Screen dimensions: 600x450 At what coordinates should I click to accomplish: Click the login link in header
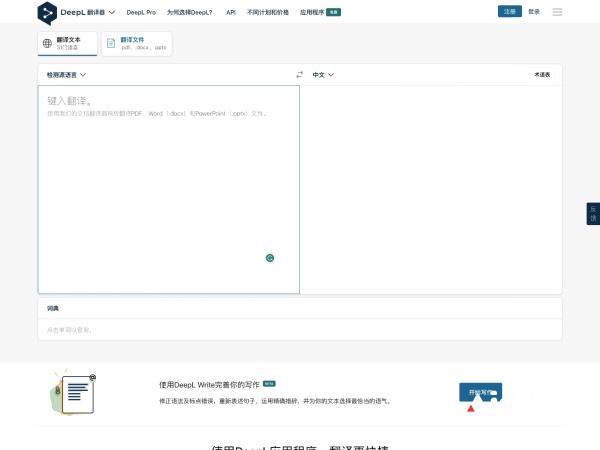pyautogui.click(x=534, y=11)
